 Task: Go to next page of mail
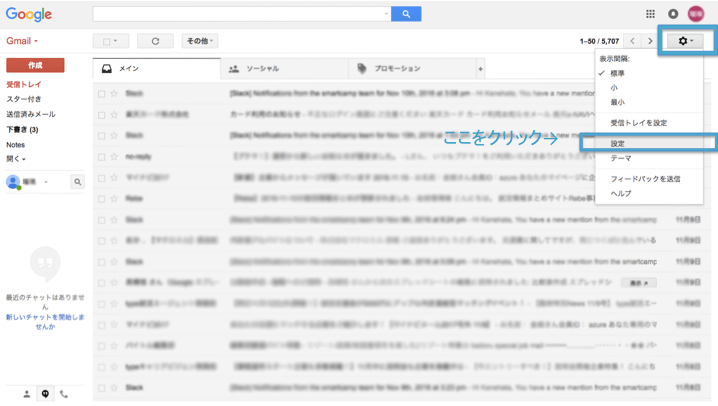point(650,41)
